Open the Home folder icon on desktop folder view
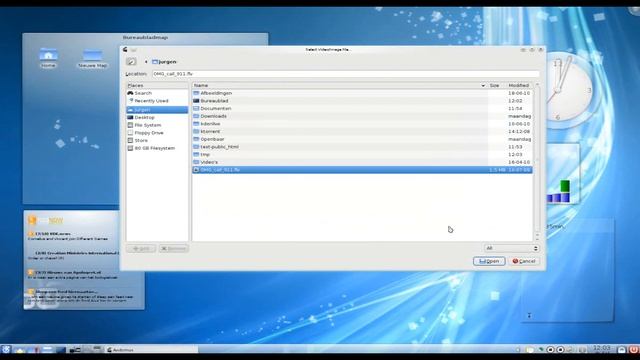 (x=48, y=58)
